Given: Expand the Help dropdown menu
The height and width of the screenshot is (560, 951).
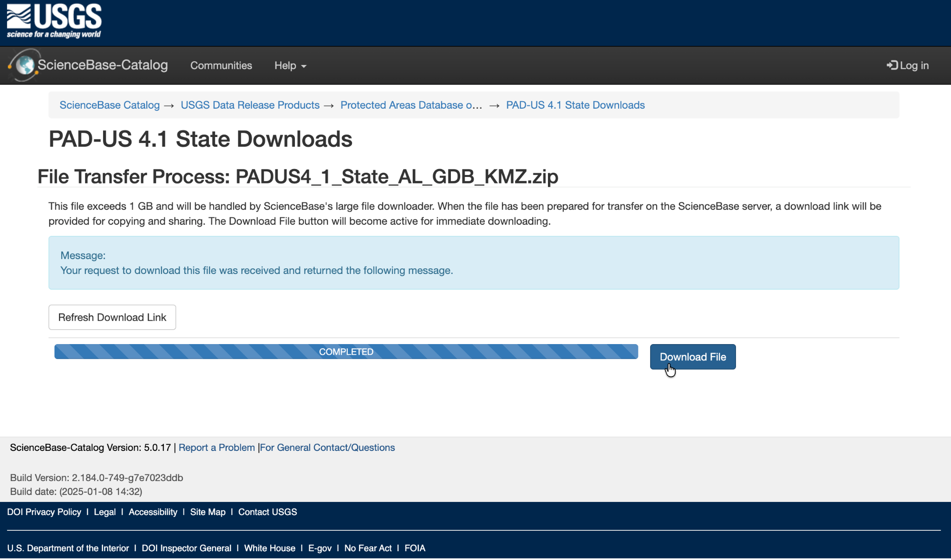Looking at the screenshot, I should pyautogui.click(x=290, y=65).
